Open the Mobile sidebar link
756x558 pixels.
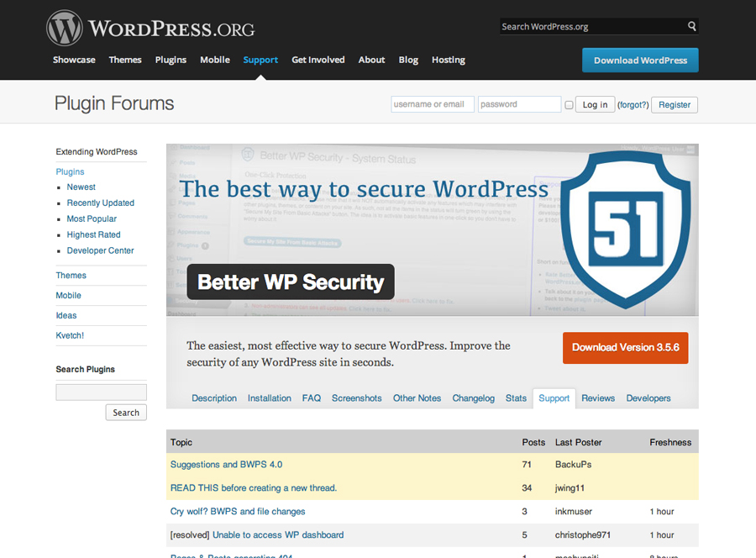pyautogui.click(x=69, y=296)
